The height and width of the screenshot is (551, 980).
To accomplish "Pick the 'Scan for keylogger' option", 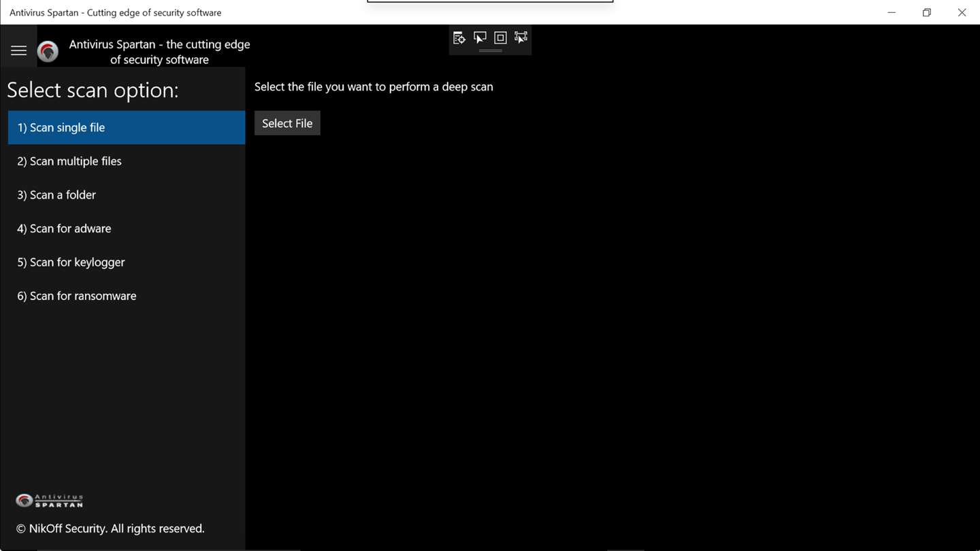I will click(127, 262).
